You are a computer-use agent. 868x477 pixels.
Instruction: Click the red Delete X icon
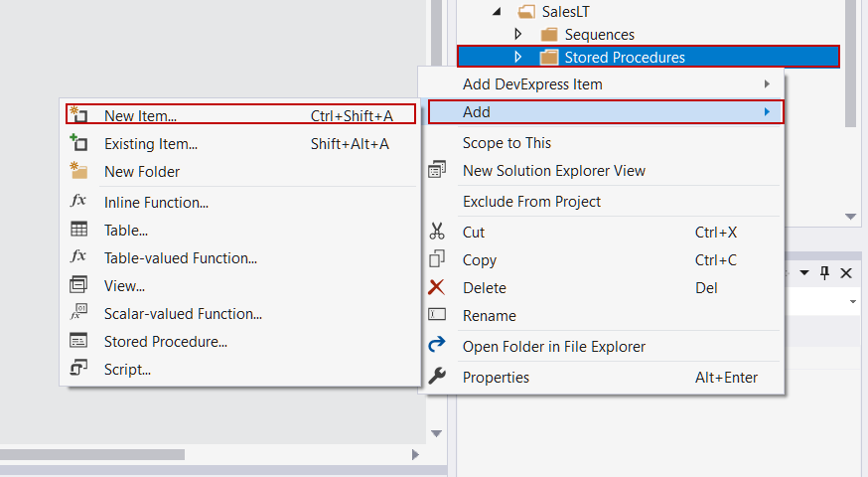pos(437,287)
